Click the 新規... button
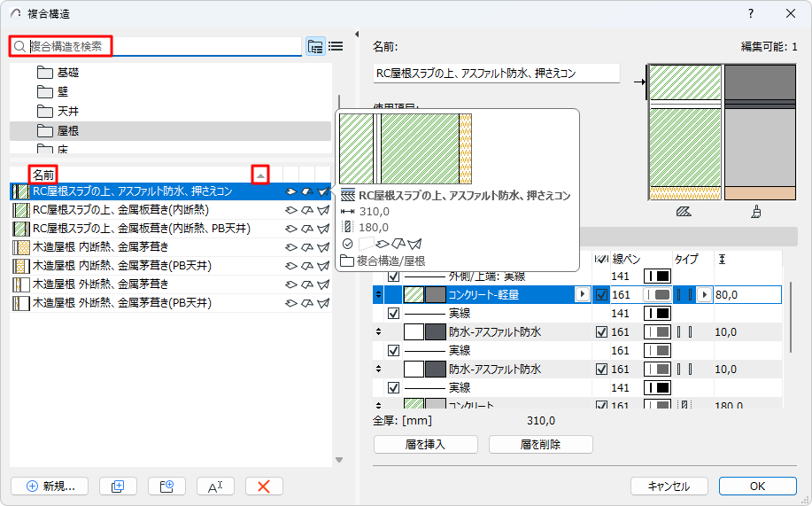 click(50, 487)
